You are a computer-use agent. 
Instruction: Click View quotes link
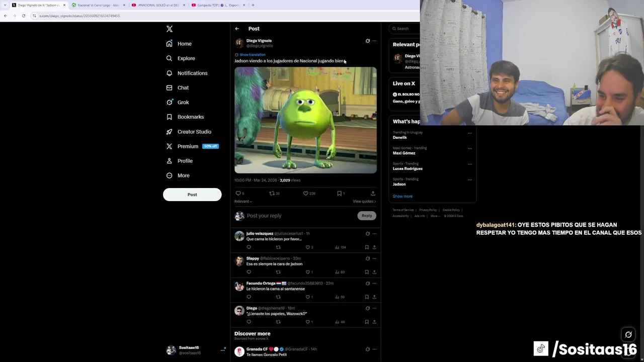[x=364, y=202]
